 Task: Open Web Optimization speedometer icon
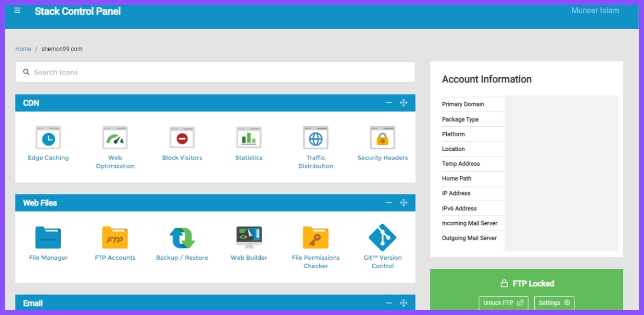pyautogui.click(x=115, y=138)
